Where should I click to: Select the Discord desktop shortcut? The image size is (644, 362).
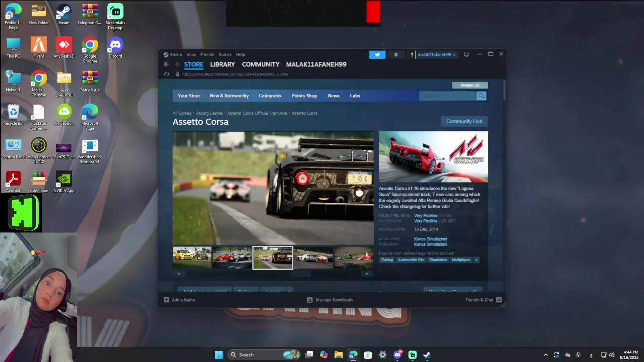click(x=115, y=48)
